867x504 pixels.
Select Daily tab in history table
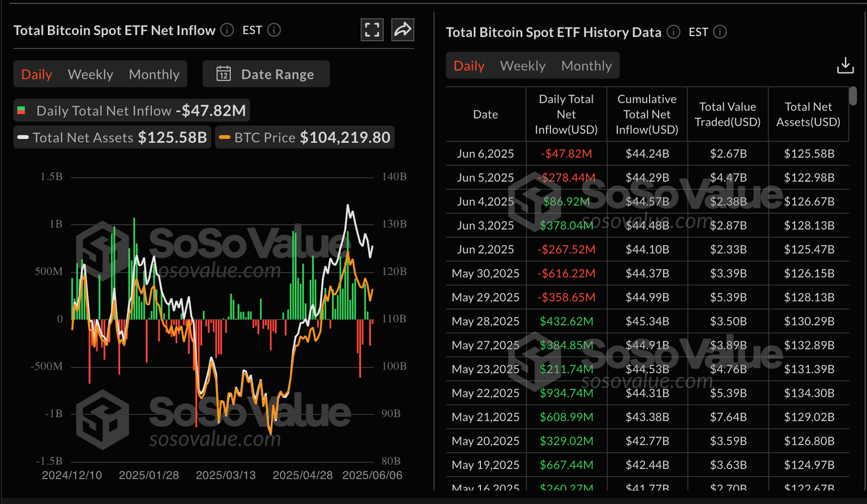[x=469, y=66]
